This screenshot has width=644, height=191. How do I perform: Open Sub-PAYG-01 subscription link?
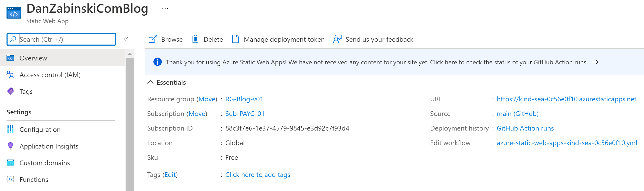click(245, 114)
